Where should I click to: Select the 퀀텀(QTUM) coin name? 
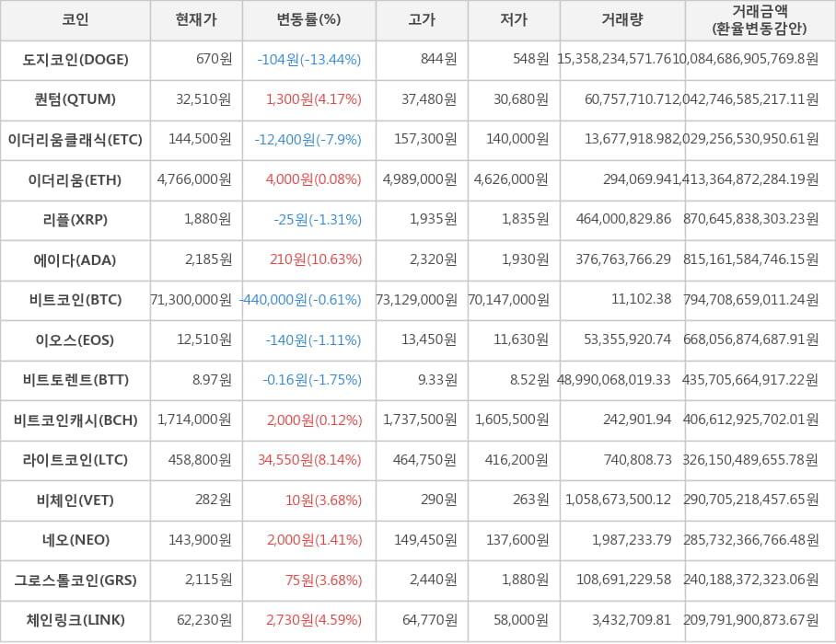75,99
